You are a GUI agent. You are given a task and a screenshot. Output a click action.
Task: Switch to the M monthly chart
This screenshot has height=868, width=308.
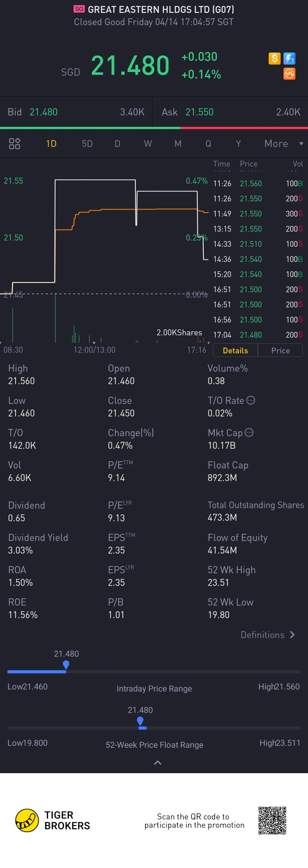178,144
